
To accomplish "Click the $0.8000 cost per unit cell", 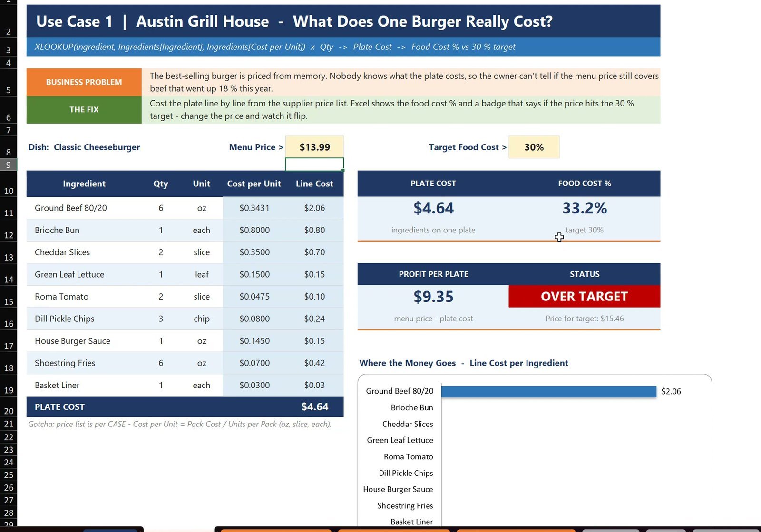I will click(254, 230).
